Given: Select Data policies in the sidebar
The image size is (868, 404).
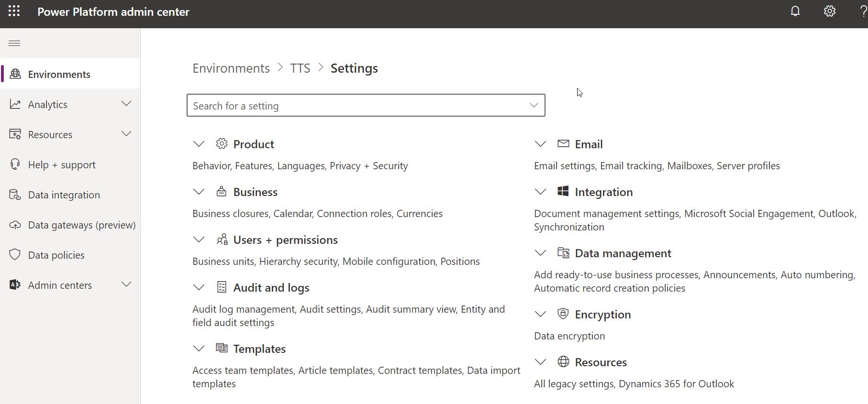Looking at the screenshot, I should (70, 255).
